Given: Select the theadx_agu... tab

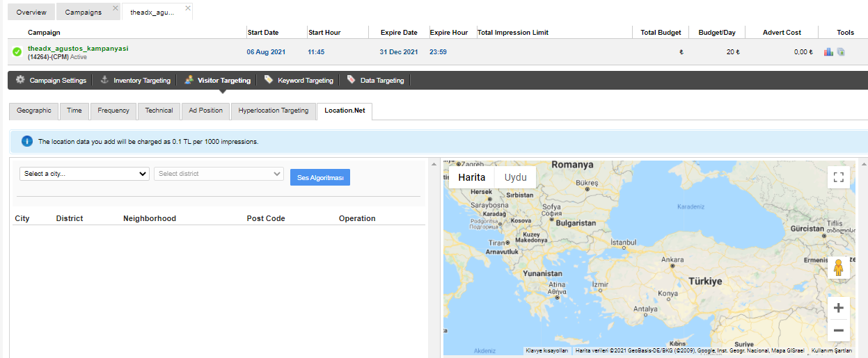Looking at the screenshot, I should click(x=152, y=12).
